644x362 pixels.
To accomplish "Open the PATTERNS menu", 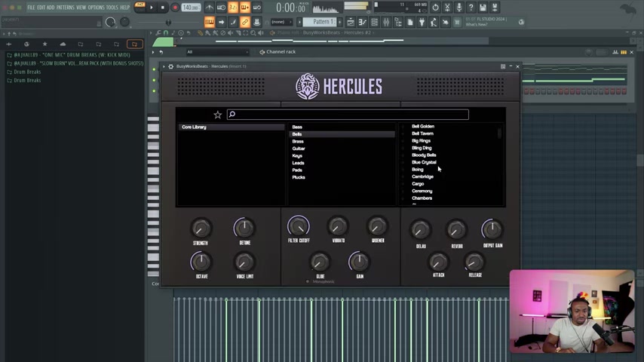I will 66,8.
